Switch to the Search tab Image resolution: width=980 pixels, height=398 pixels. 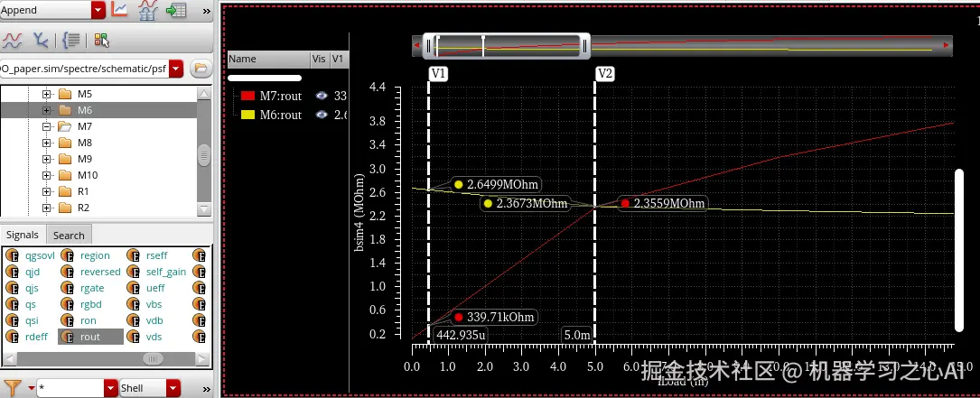coord(69,236)
